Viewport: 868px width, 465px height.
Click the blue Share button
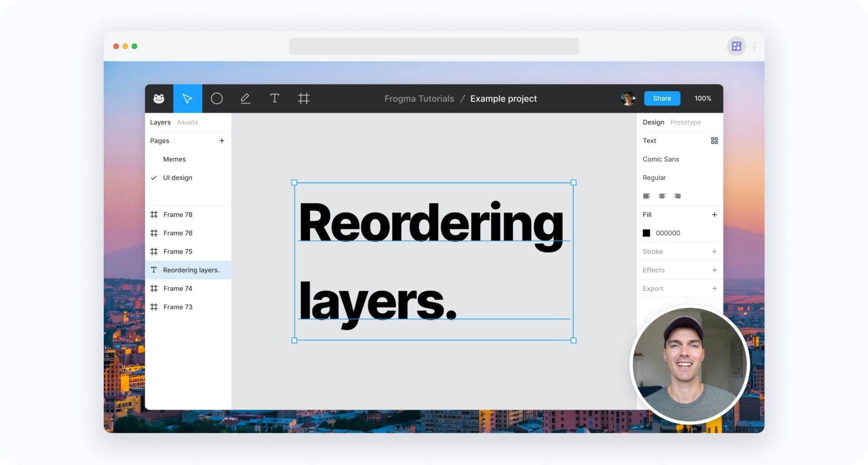pos(662,98)
